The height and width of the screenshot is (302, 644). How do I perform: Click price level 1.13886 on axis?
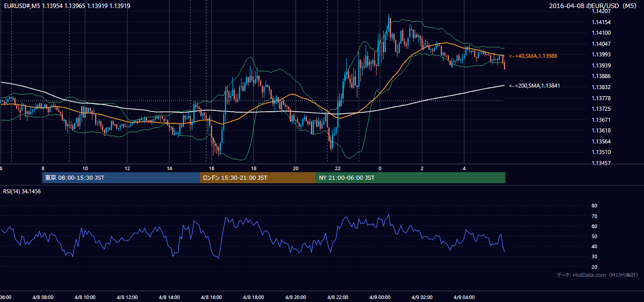[601, 77]
